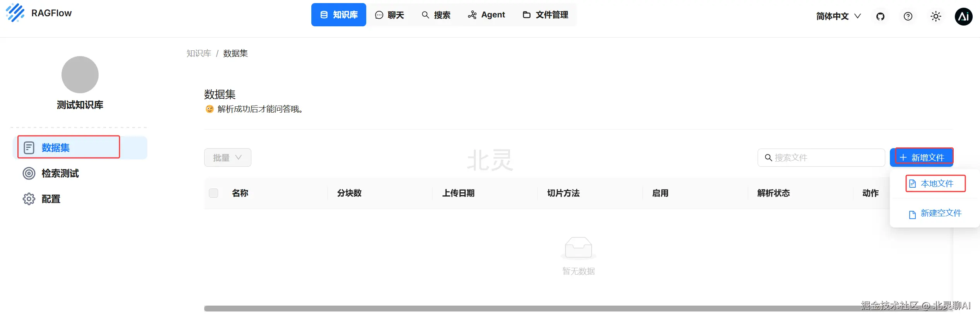Click the RAGFlow logo icon
This screenshot has width=980, height=320.
click(15, 13)
